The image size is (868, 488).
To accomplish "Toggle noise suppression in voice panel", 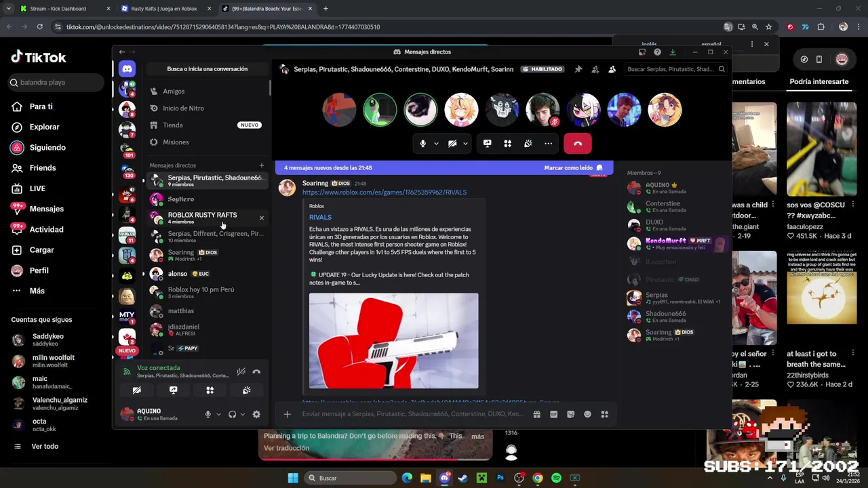I will pos(241,371).
